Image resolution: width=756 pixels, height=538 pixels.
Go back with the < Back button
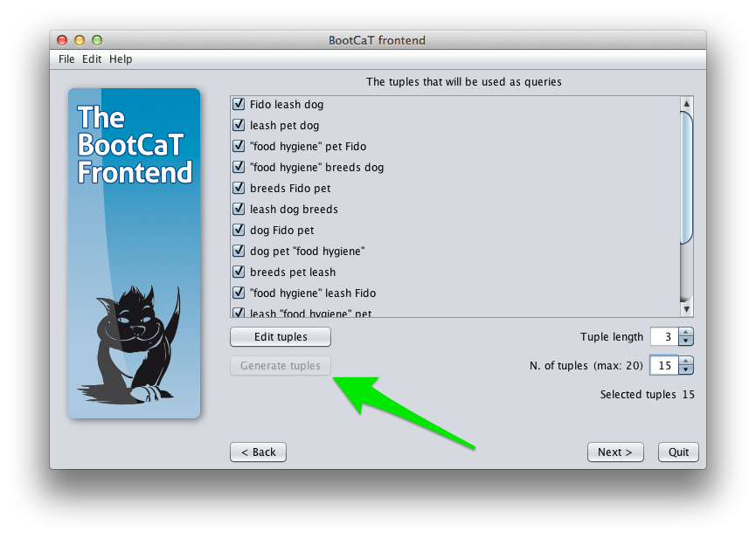coord(259,452)
